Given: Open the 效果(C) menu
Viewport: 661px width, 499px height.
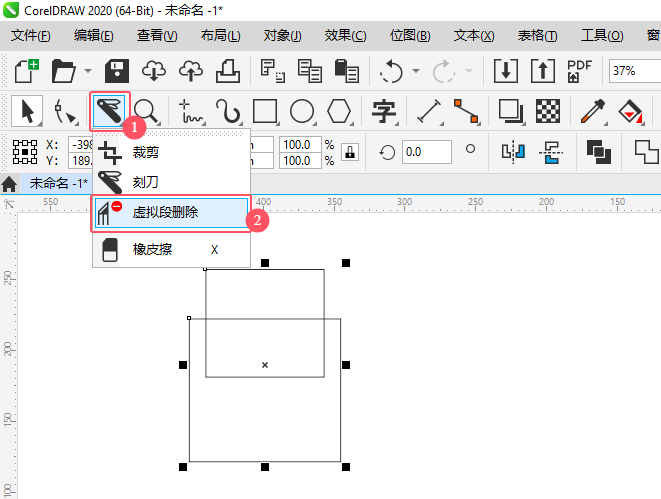Looking at the screenshot, I should 346,35.
